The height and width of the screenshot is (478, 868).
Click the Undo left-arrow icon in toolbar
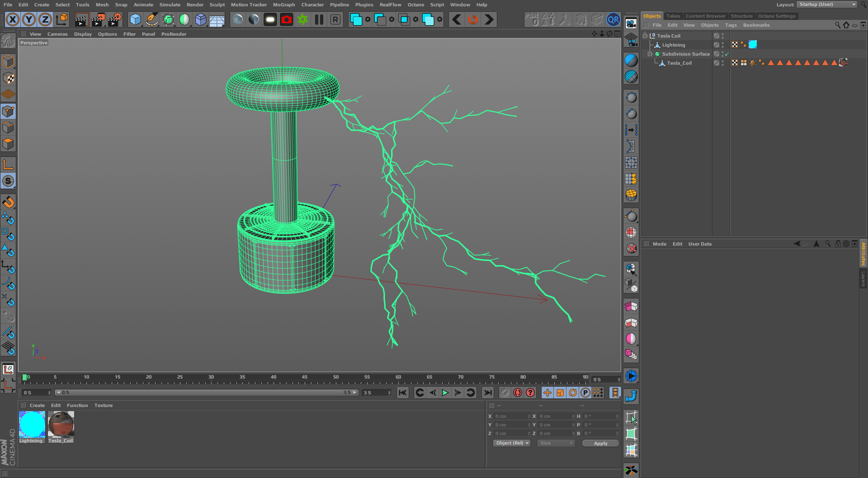457,19
